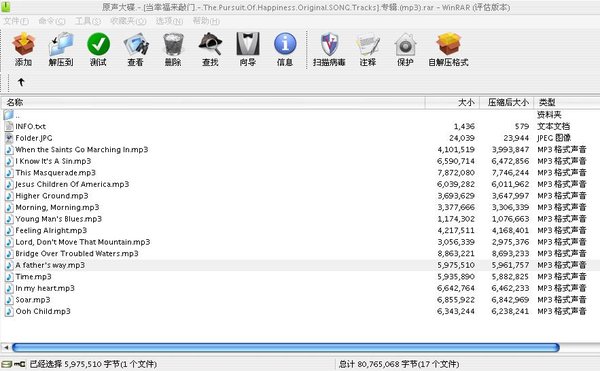Screen dimensions: 600x371
Task: Click status text 已经选择 5,975,510 字节
Action: click(x=93, y=364)
